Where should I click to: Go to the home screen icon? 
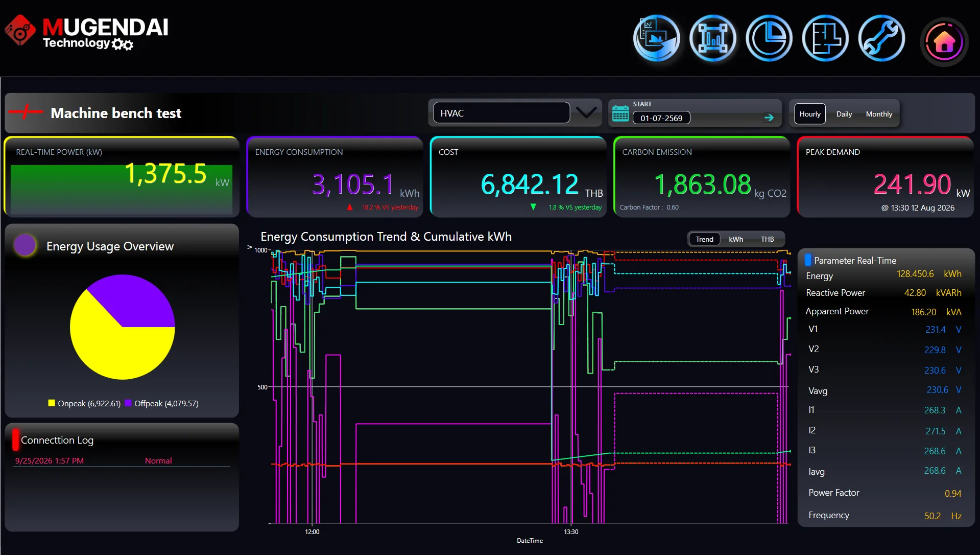(944, 42)
